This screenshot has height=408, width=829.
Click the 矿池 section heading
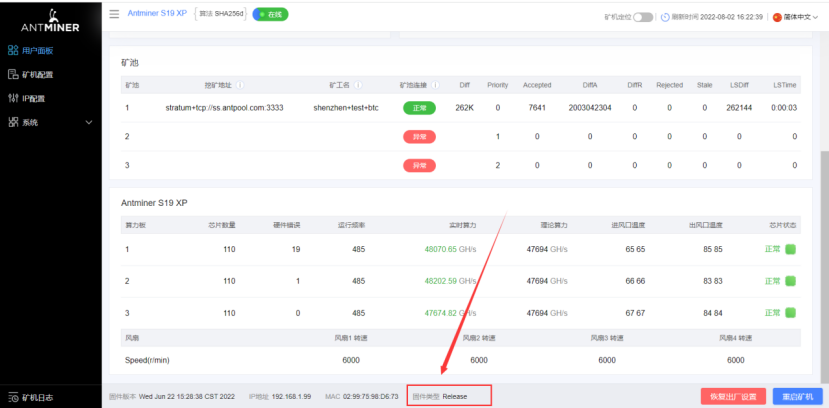tap(130, 62)
